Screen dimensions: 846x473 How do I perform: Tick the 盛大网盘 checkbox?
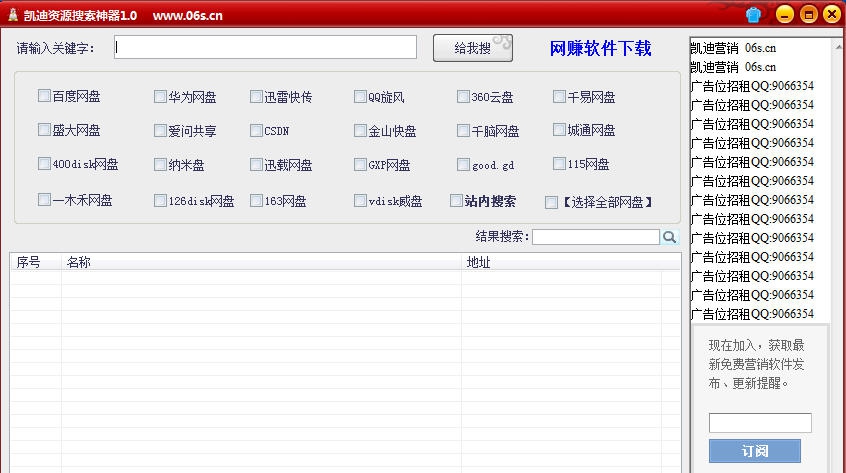point(44,129)
